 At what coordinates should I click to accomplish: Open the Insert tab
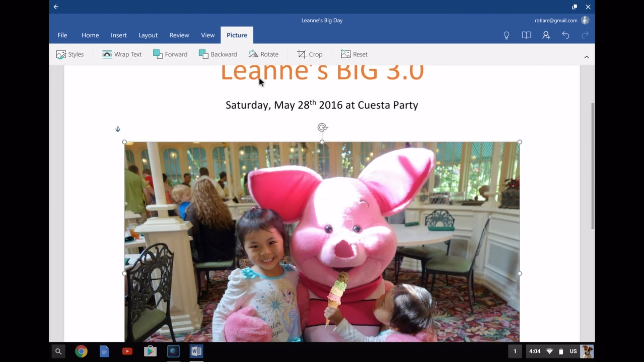[x=119, y=35]
